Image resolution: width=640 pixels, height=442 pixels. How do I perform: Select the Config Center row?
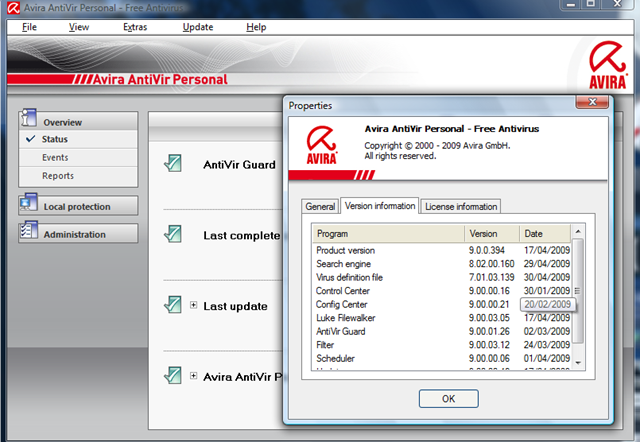coord(442,304)
